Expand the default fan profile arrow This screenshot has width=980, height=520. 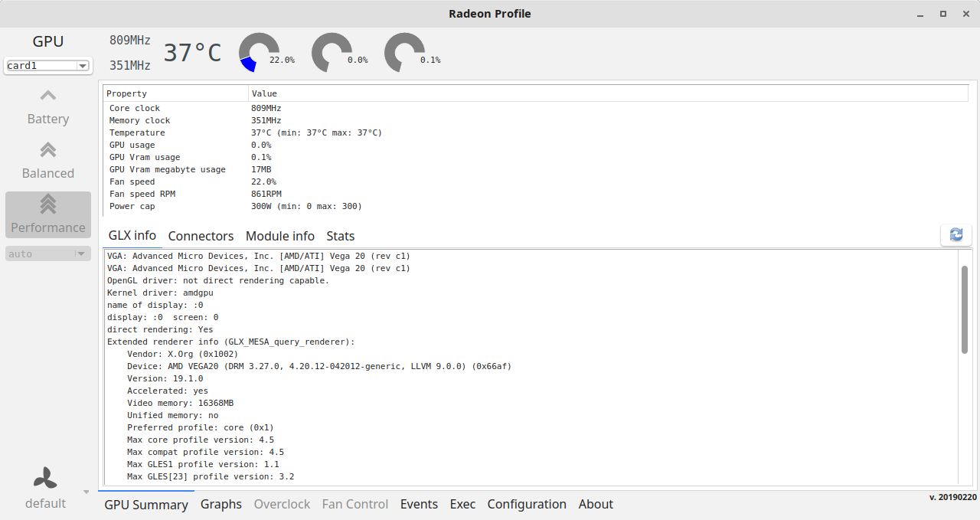(x=86, y=492)
